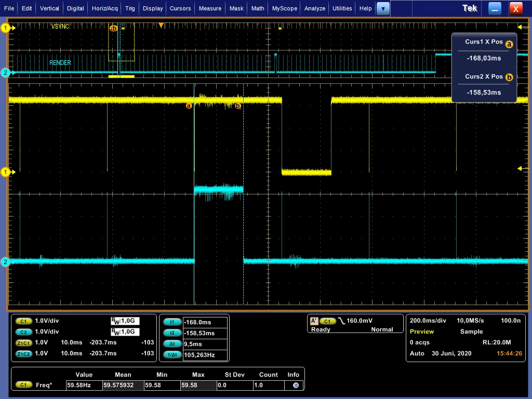The width and height of the screenshot is (532, 399).
Task: Click the 1/Δt cursor readout badge
Action: click(x=172, y=355)
